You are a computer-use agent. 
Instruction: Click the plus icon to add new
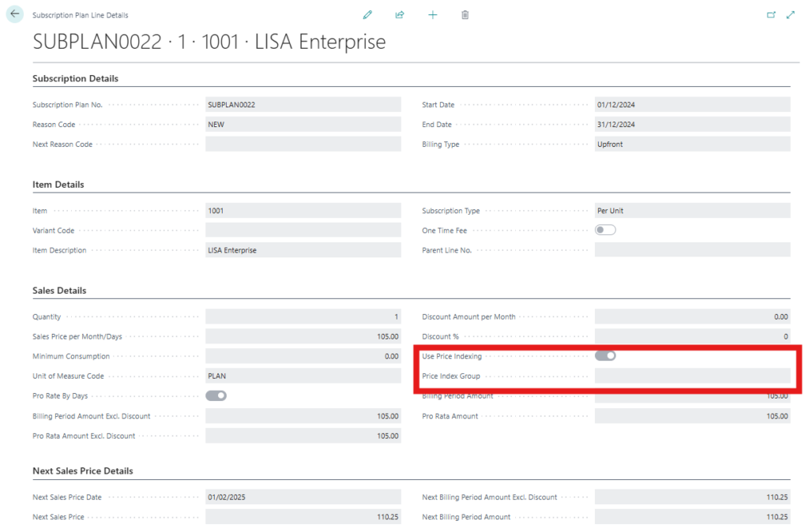(x=432, y=15)
